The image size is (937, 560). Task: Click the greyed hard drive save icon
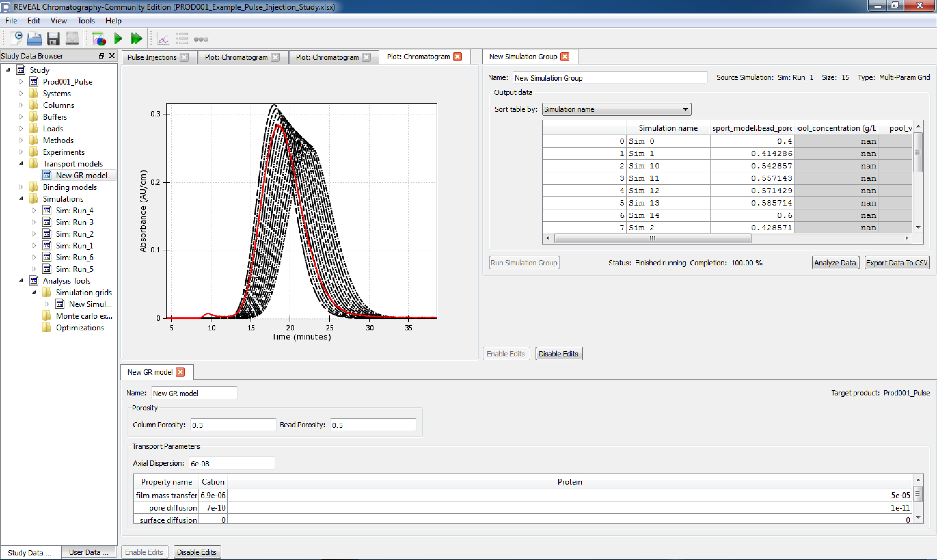(x=72, y=38)
